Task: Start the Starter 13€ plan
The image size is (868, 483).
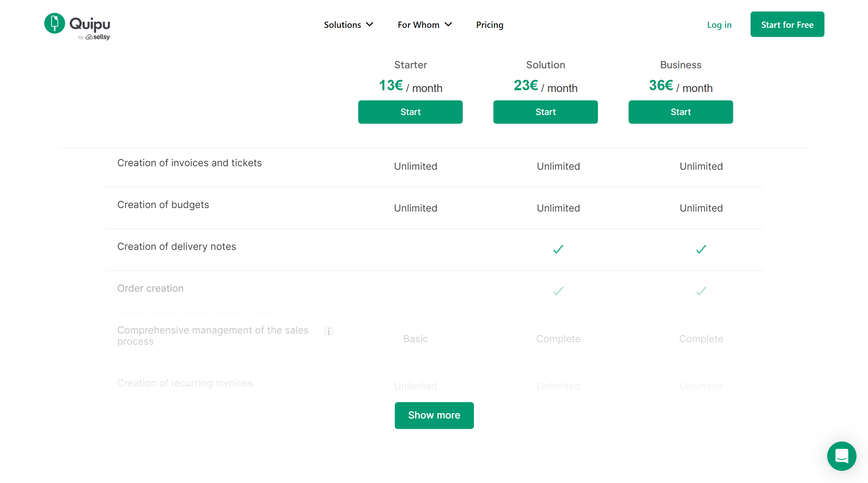Action: click(x=410, y=112)
